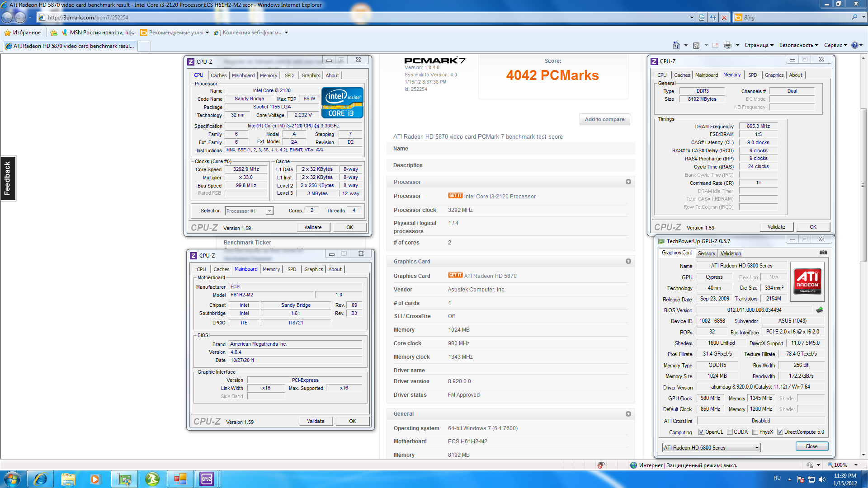This screenshot has height=488, width=868.
Task: Click OK in bottom-left CPU-Z window
Action: tap(352, 421)
